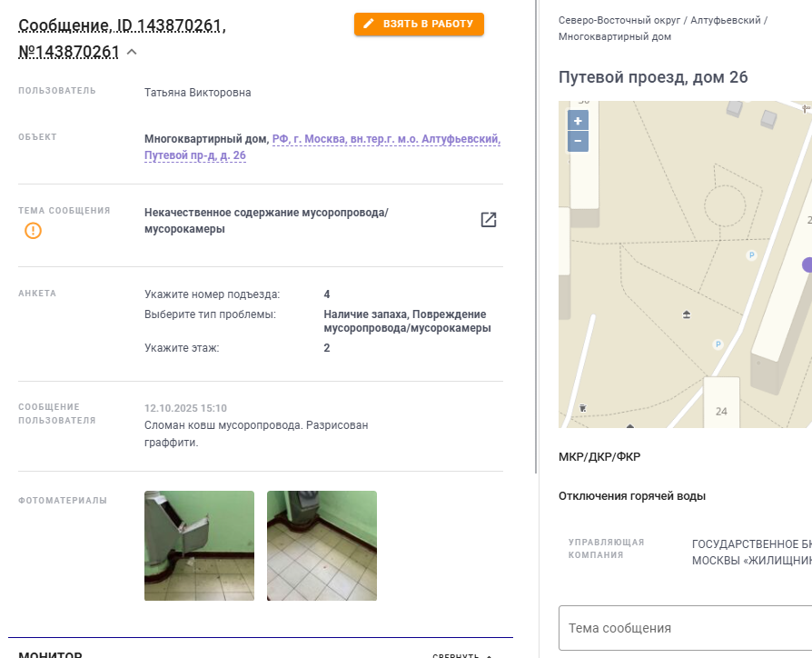Image resolution: width=812 pixels, height=658 pixels.
Task: Click the lower parking icon on map
Action: click(x=718, y=344)
